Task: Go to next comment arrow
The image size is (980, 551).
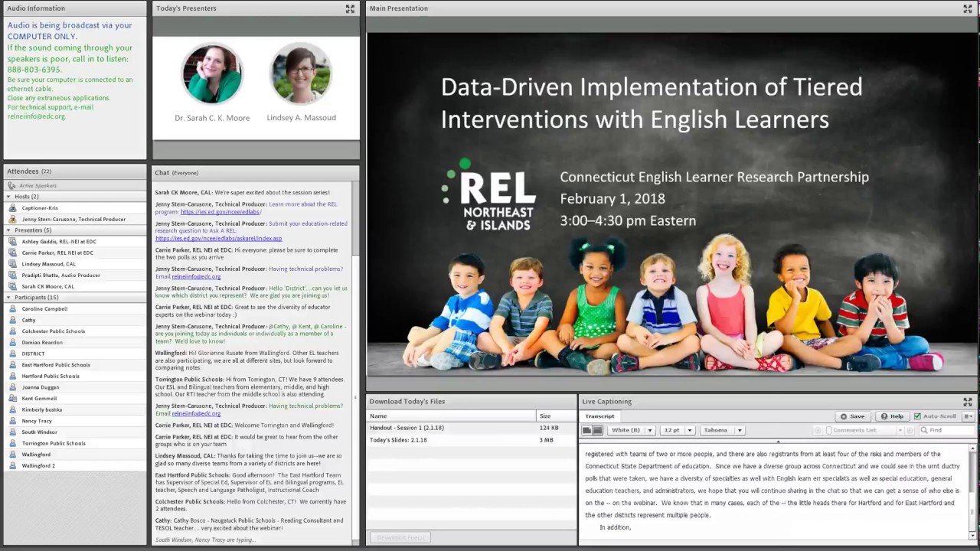Action: click(x=910, y=431)
